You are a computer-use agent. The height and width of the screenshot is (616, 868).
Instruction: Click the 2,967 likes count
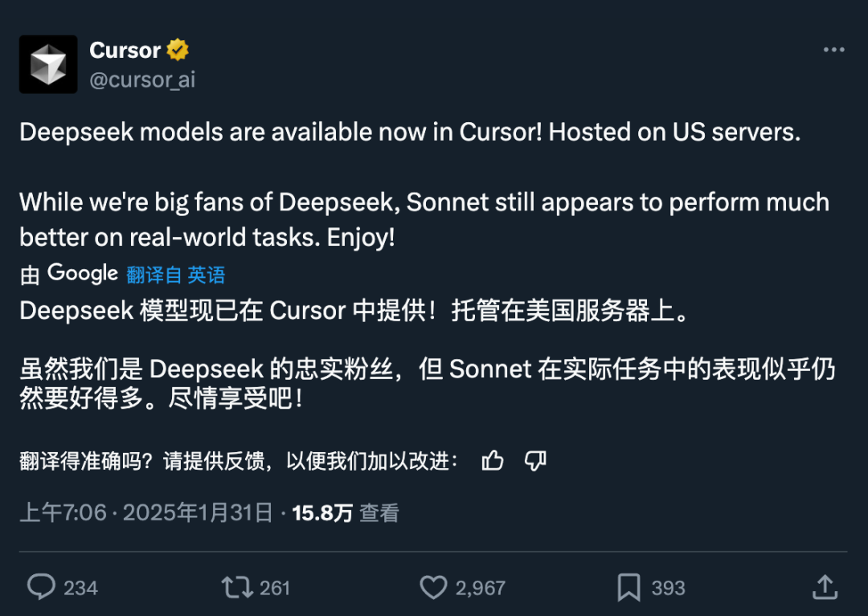[x=481, y=588]
